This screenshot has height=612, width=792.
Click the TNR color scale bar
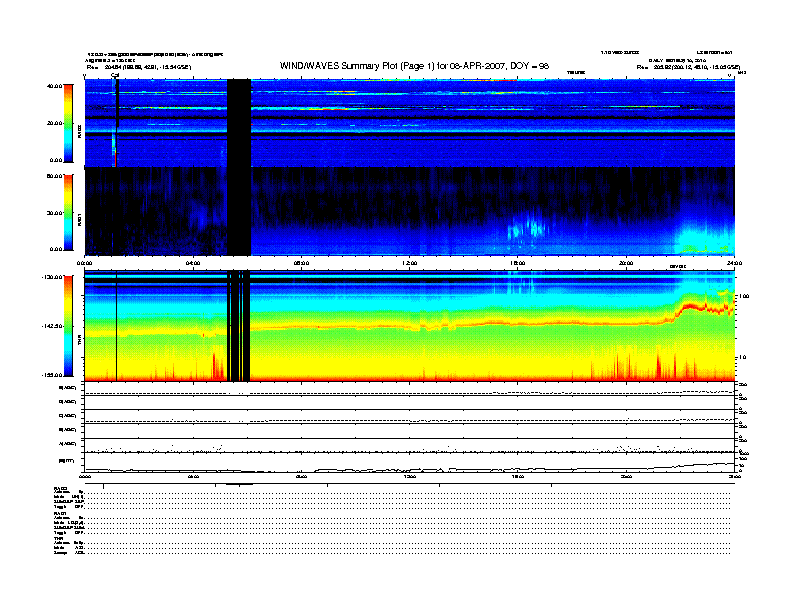pyautogui.click(x=68, y=326)
